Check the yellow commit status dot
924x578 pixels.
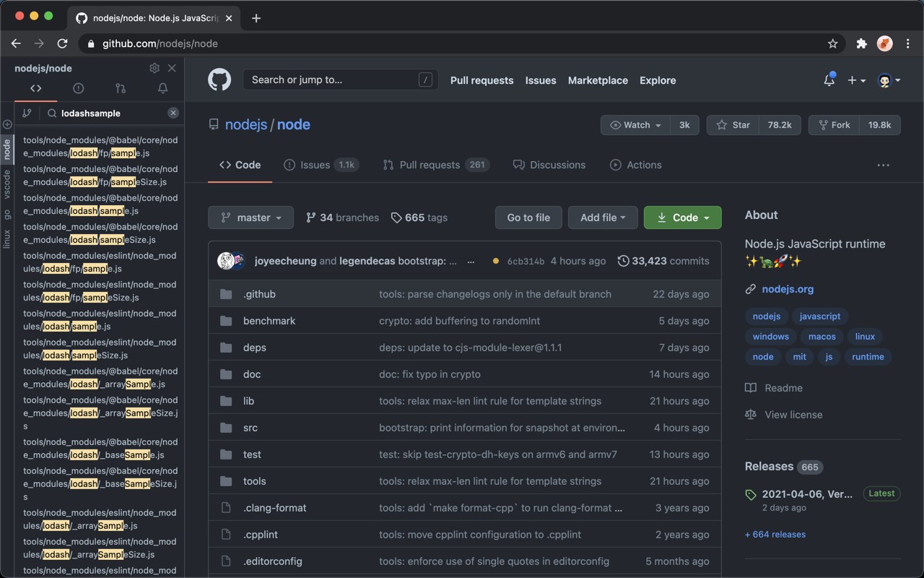(495, 261)
